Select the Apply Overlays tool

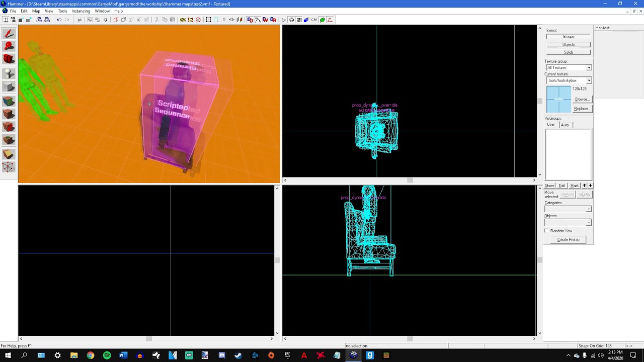[9, 140]
